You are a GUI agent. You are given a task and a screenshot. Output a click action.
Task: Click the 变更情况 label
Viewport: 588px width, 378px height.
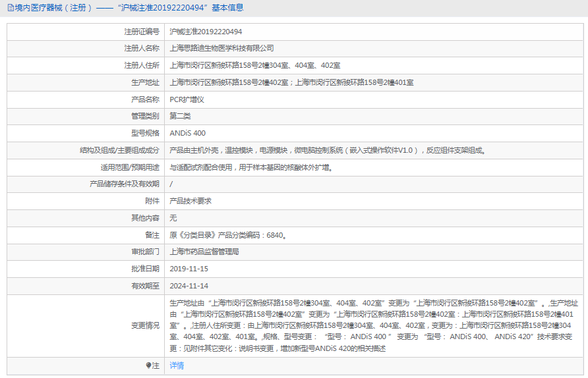[x=145, y=325]
